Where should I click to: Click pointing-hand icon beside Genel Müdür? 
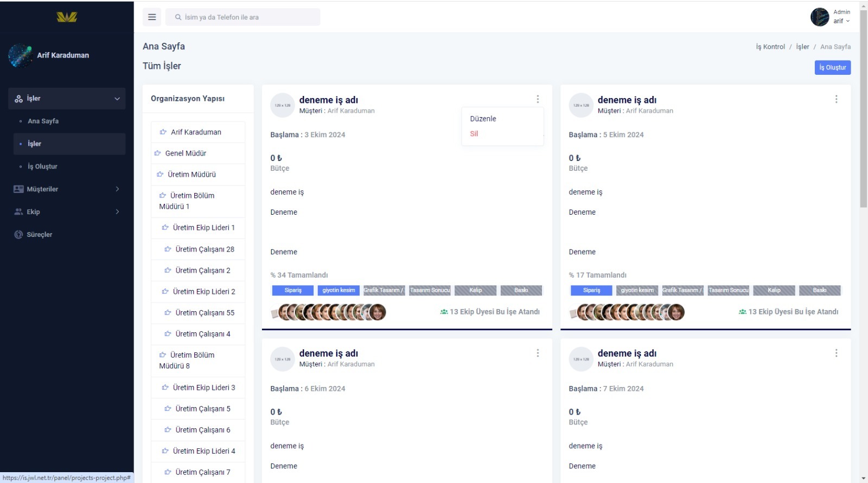pos(158,153)
